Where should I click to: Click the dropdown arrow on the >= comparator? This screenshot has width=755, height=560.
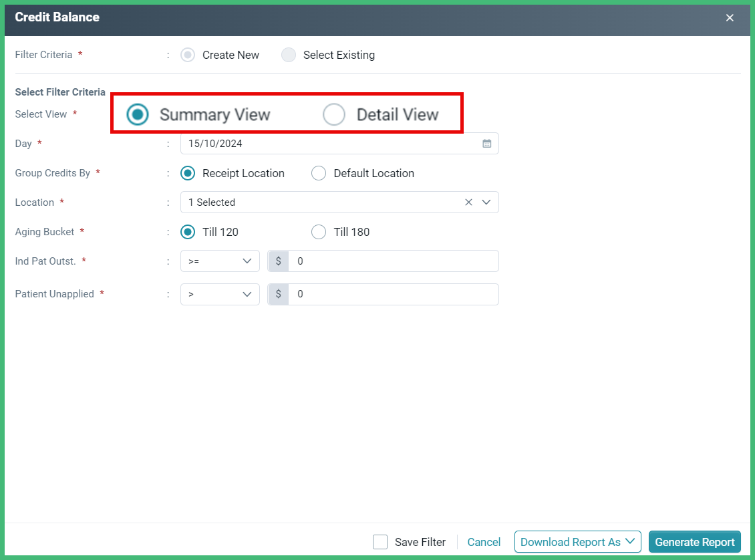(x=248, y=261)
